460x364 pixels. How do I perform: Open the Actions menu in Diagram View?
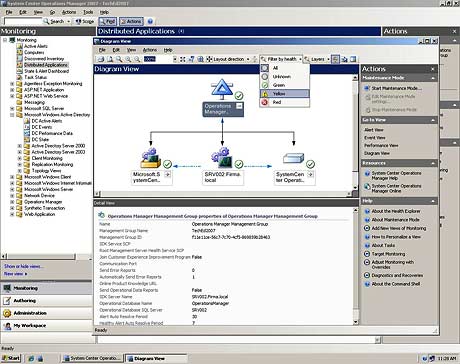pos(150,50)
